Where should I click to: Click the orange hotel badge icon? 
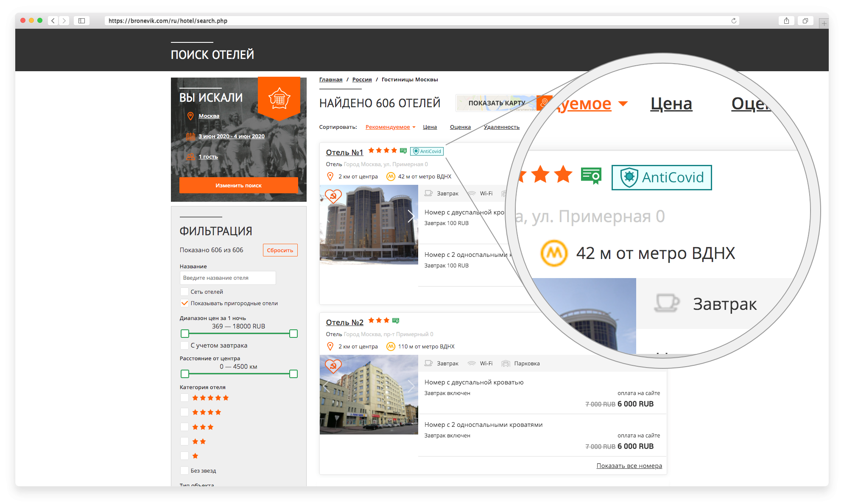point(279,98)
